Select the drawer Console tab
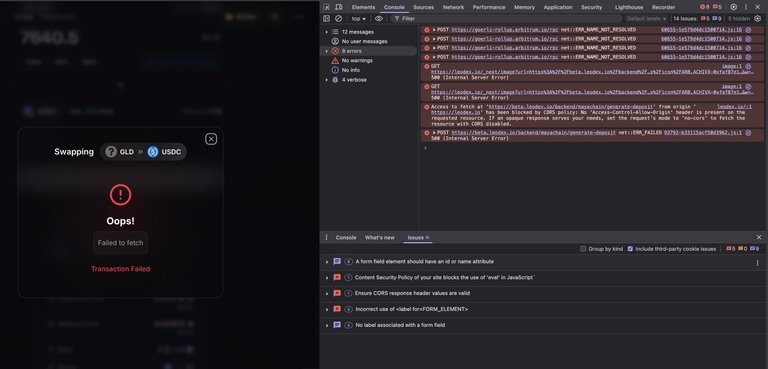 [346, 237]
